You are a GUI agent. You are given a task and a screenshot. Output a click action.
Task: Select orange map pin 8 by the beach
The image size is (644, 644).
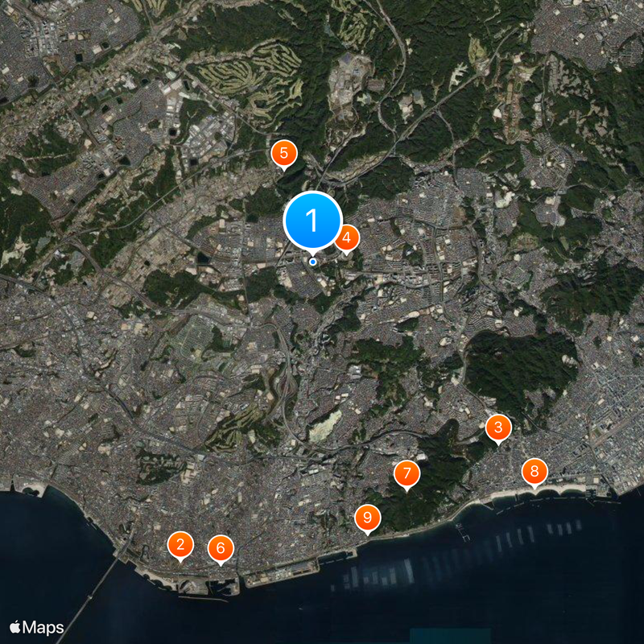[x=535, y=470]
